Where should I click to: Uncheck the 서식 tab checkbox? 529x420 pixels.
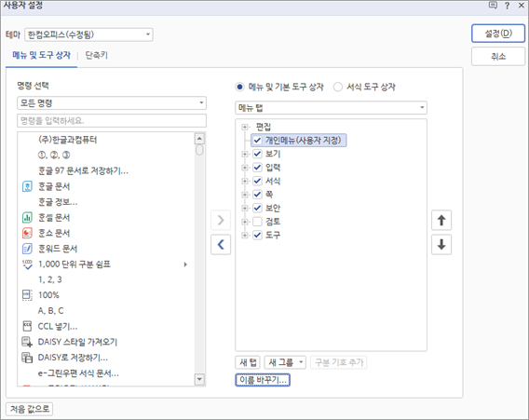tap(257, 181)
